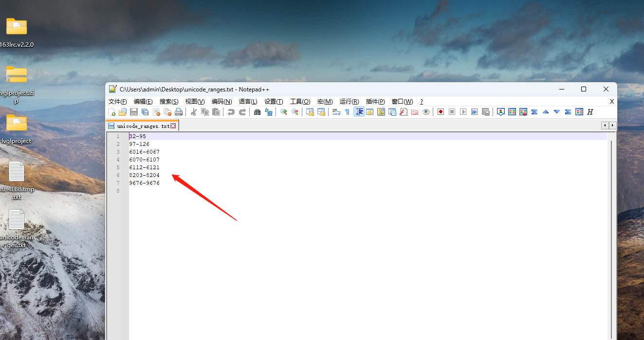Open the 宏(M) menu
The image size is (644, 340).
click(x=325, y=101)
